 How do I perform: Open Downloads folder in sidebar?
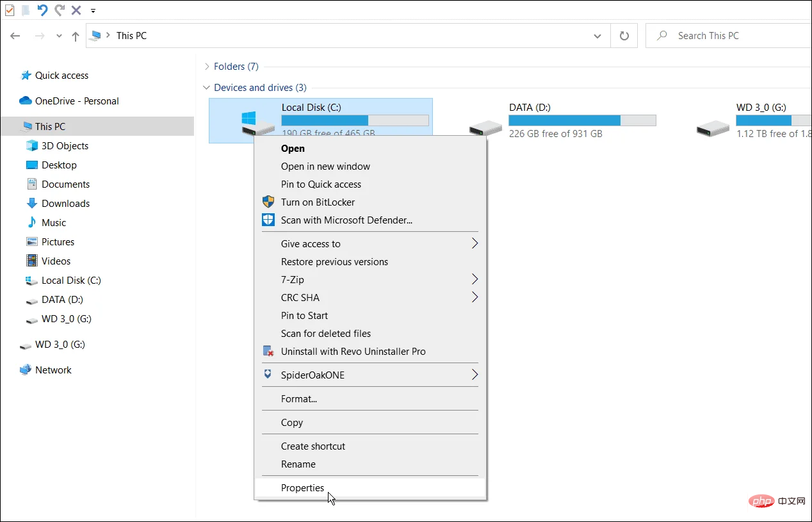point(65,204)
